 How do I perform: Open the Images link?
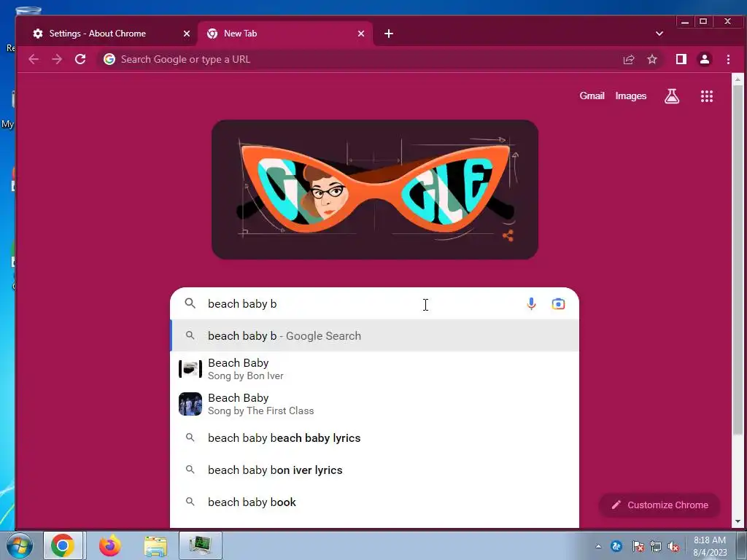[631, 96]
